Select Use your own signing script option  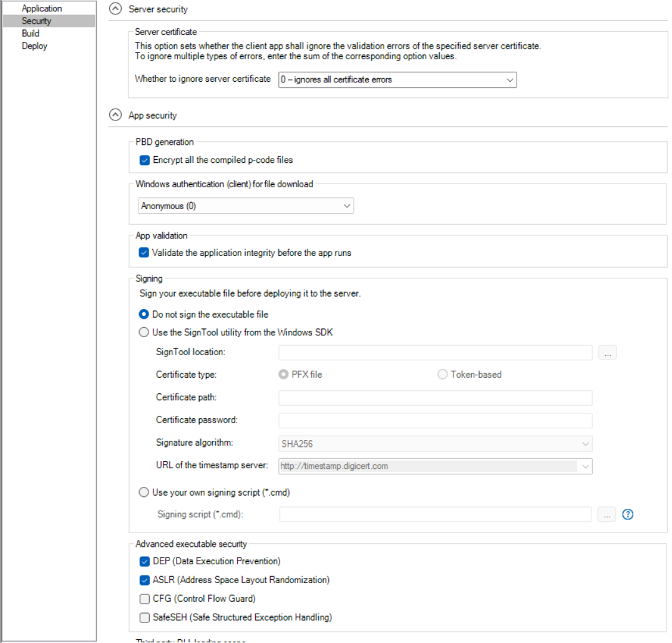pyautogui.click(x=144, y=492)
